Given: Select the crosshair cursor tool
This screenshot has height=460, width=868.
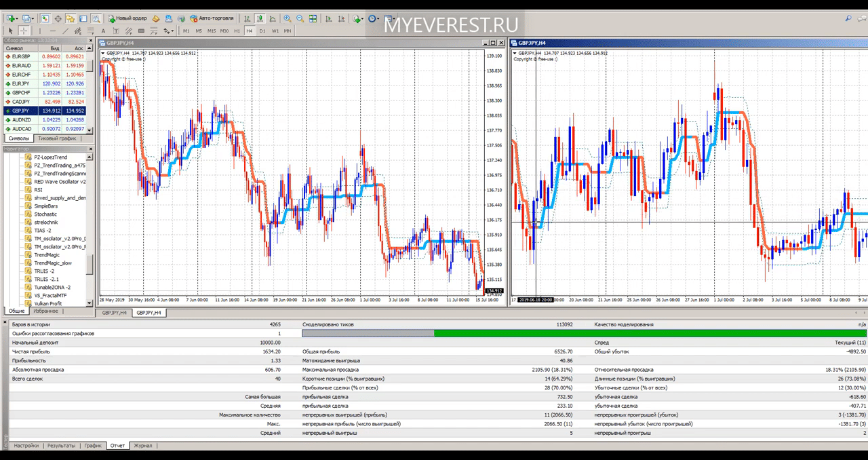Looking at the screenshot, I should pyautogui.click(x=23, y=31).
